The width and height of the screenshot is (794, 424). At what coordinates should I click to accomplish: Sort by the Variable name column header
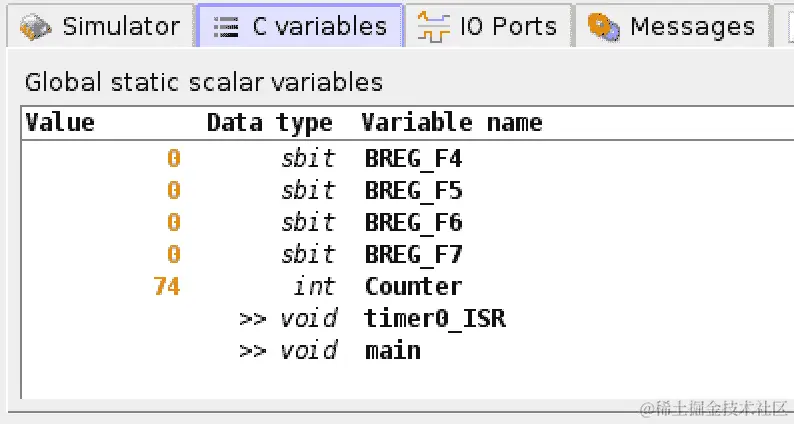click(452, 123)
